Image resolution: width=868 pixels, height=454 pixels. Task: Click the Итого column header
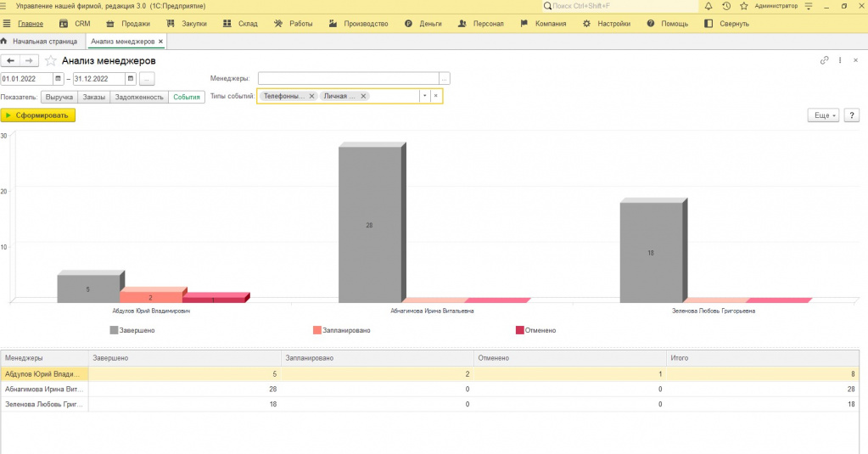tap(763, 358)
